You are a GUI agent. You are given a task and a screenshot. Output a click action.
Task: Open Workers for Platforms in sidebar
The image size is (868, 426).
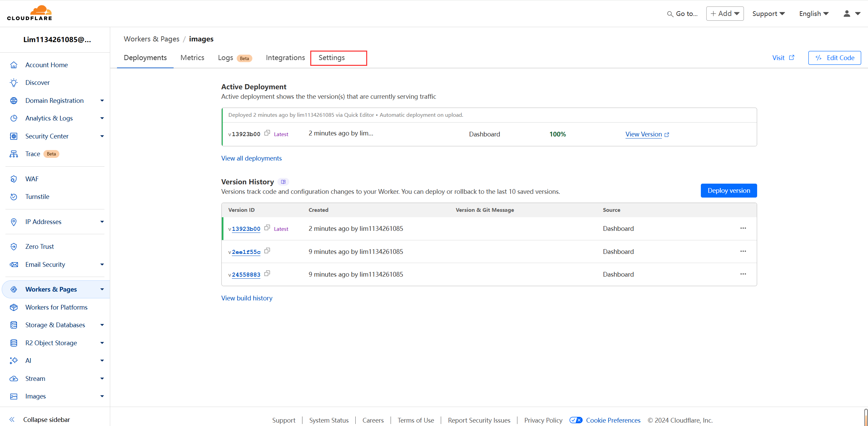(56, 307)
